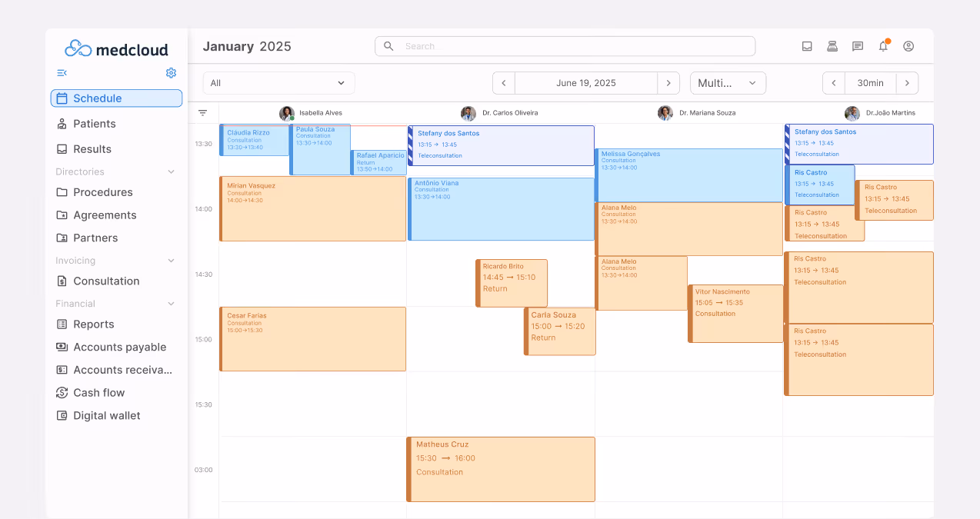Open the notifications bell with orange badge
The width and height of the screenshot is (980, 519).
[882, 46]
